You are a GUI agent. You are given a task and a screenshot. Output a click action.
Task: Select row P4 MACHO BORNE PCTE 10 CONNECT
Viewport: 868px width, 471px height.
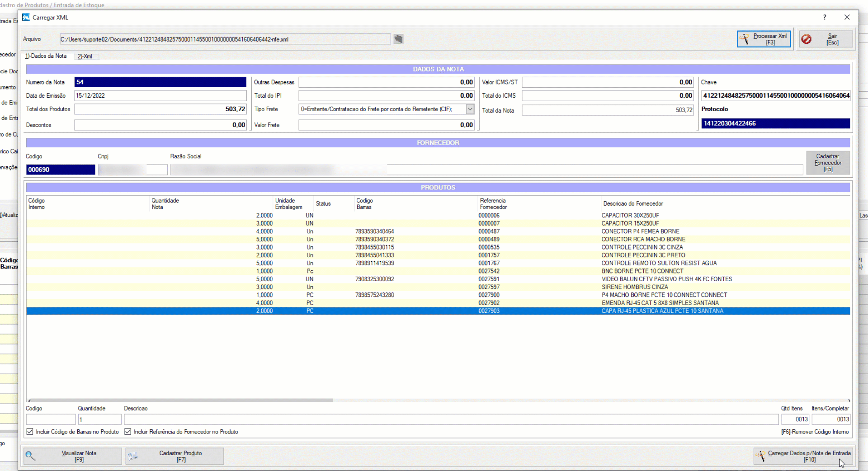coord(438,295)
